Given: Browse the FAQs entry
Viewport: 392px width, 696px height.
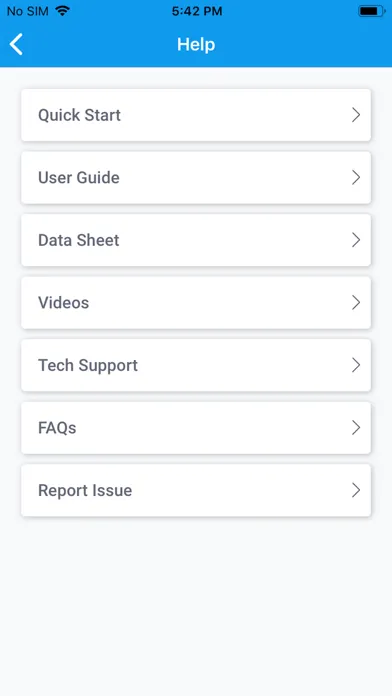Looking at the screenshot, I should [196, 428].
